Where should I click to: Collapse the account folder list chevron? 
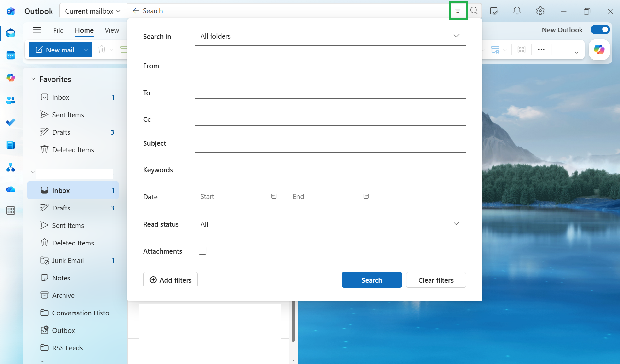click(x=33, y=172)
